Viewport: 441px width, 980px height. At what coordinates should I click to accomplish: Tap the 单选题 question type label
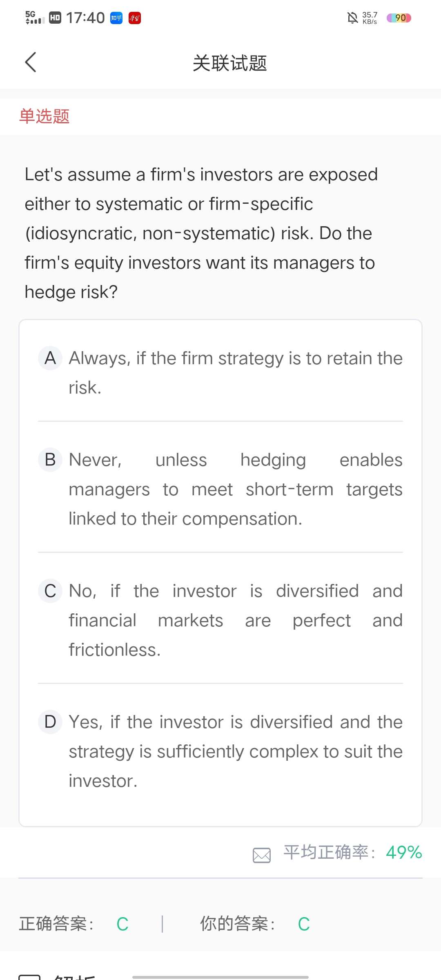(x=45, y=116)
